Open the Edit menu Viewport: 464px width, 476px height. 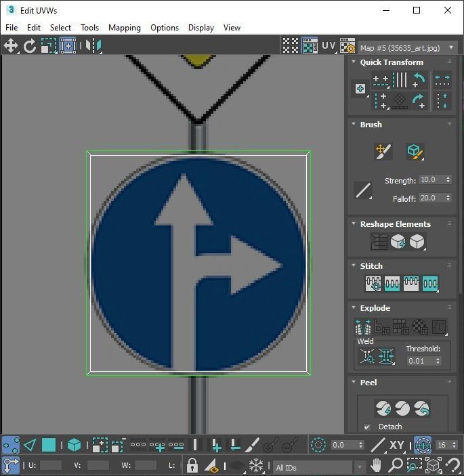pyautogui.click(x=34, y=28)
